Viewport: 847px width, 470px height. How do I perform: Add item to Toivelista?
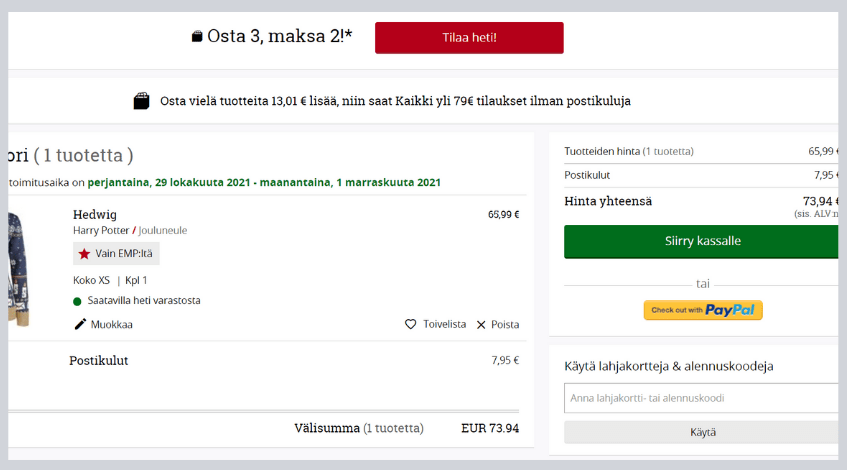pyautogui.click(x=444, y=324)
